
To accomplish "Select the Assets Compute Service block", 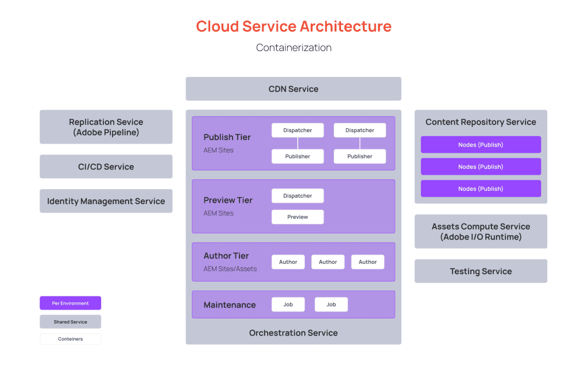I will [481, 232].
